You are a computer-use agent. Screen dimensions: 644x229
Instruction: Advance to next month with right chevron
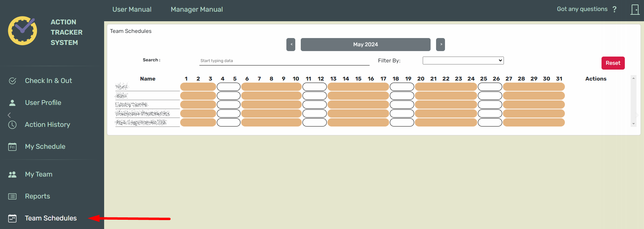tap(441, 45)
